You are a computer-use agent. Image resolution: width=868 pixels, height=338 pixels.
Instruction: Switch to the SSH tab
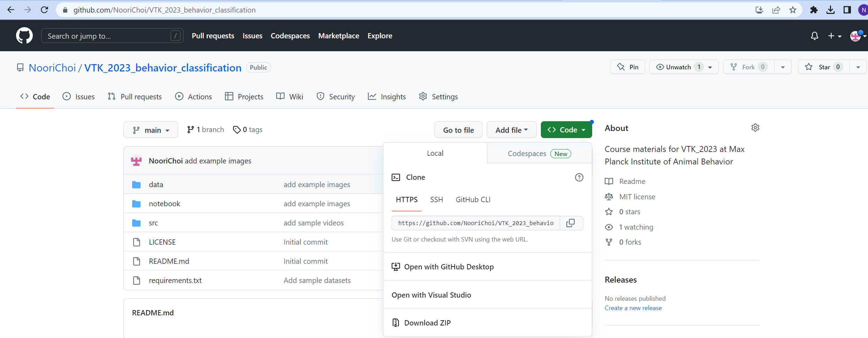pos(436,199)
